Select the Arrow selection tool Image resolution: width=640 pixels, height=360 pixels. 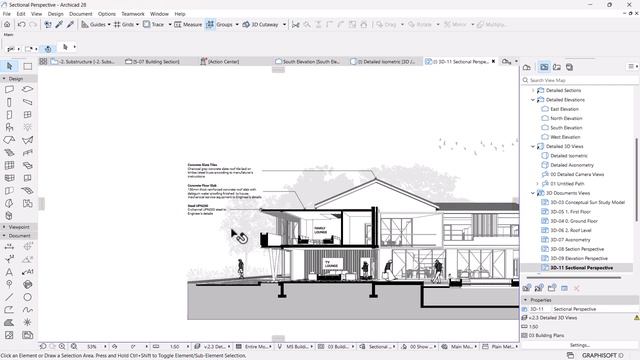click(9, 66)
